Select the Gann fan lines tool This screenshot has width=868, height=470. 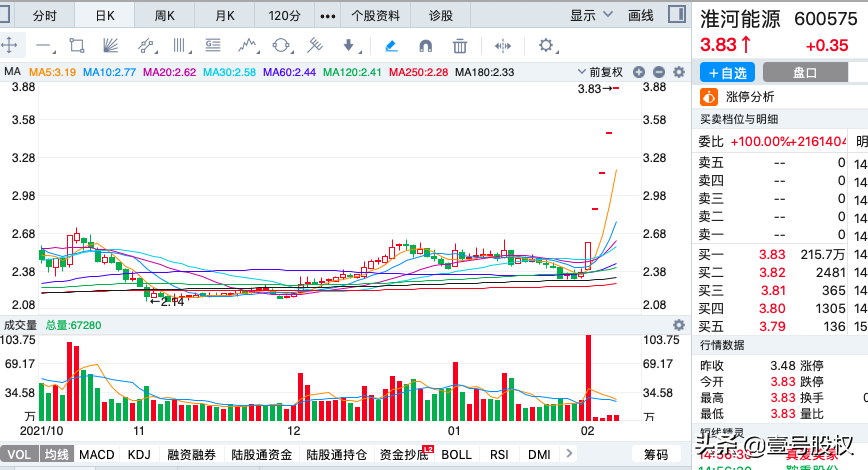pos(111,45)
